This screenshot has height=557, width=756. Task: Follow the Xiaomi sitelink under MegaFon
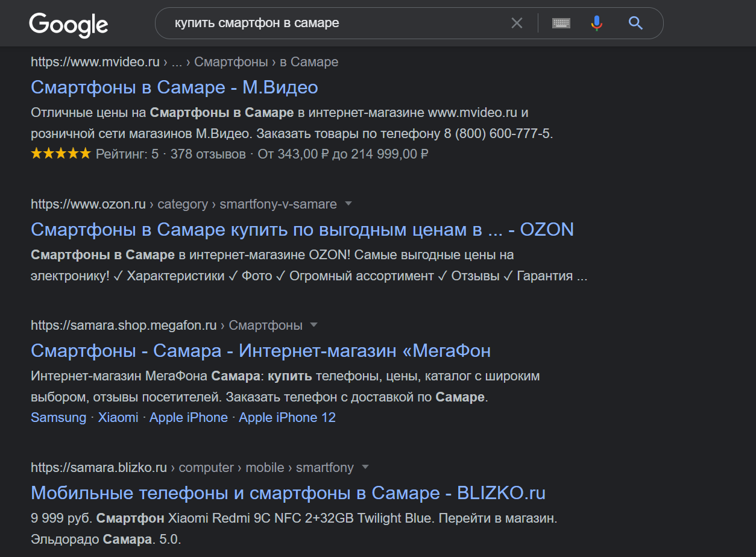coord(118,417)
